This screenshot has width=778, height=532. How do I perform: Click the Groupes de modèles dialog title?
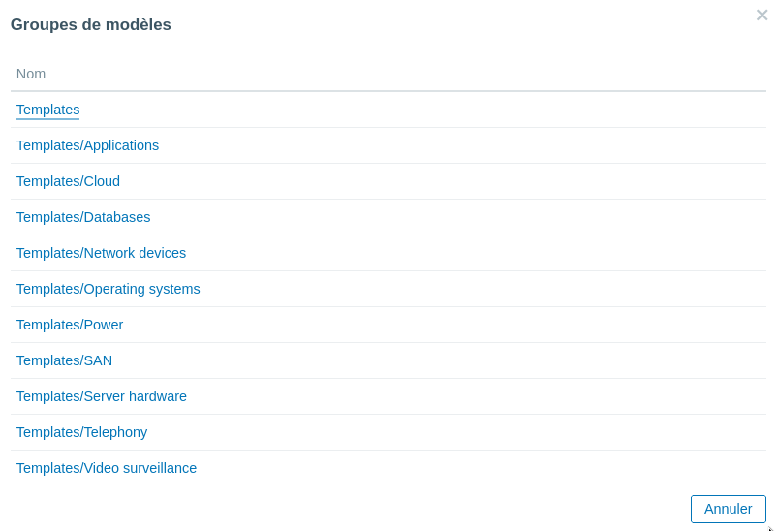click(91, 25)
